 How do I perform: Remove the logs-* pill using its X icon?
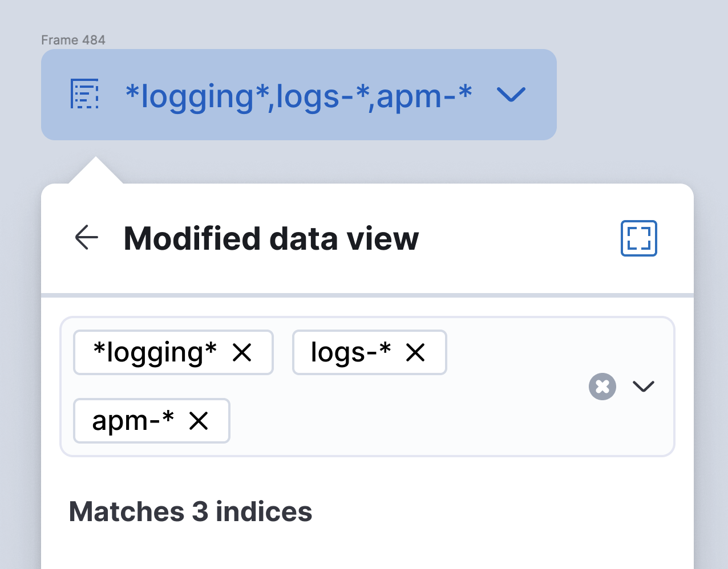tap(416, 352)
